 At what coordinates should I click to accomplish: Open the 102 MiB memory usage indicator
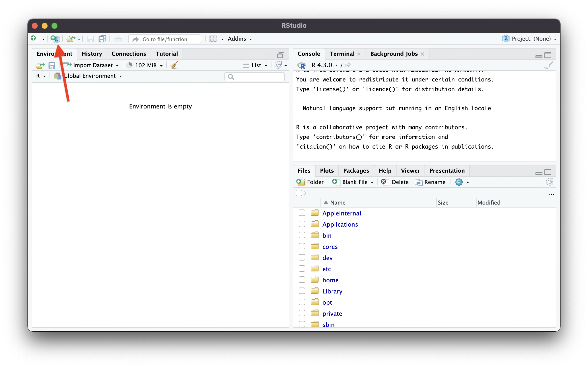tap(146, 65)
